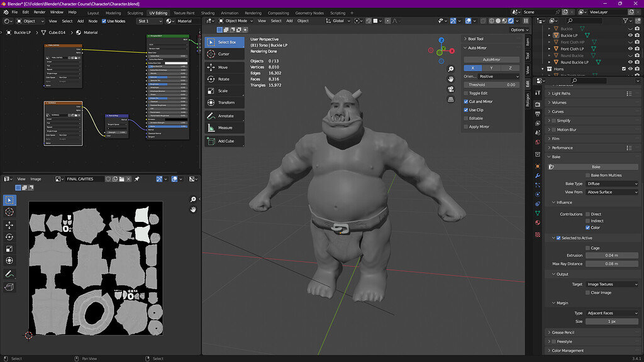Adjust the Threshold slider in Auto Mirror
Screen dimensions: 644x362
coord(491,84)
